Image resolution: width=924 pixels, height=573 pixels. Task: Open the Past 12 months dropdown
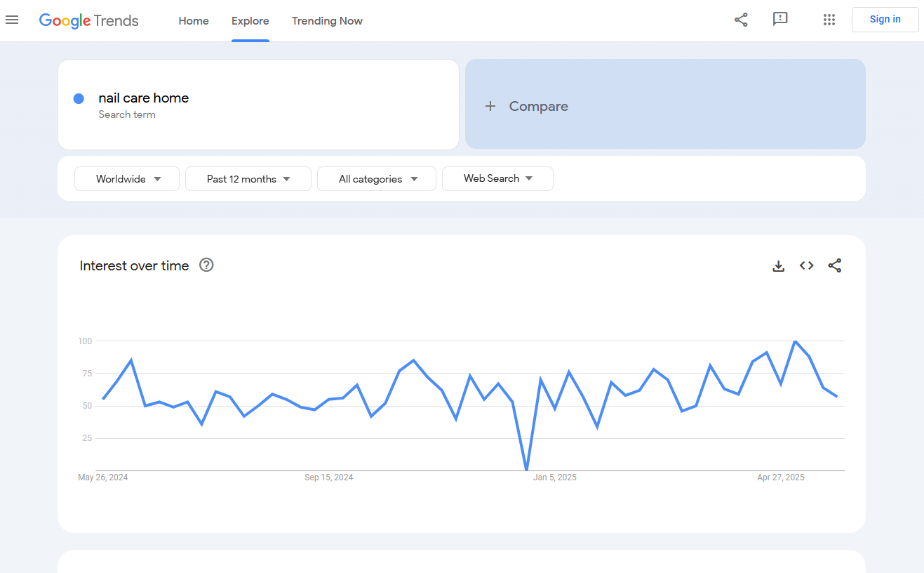pos(248,179)
